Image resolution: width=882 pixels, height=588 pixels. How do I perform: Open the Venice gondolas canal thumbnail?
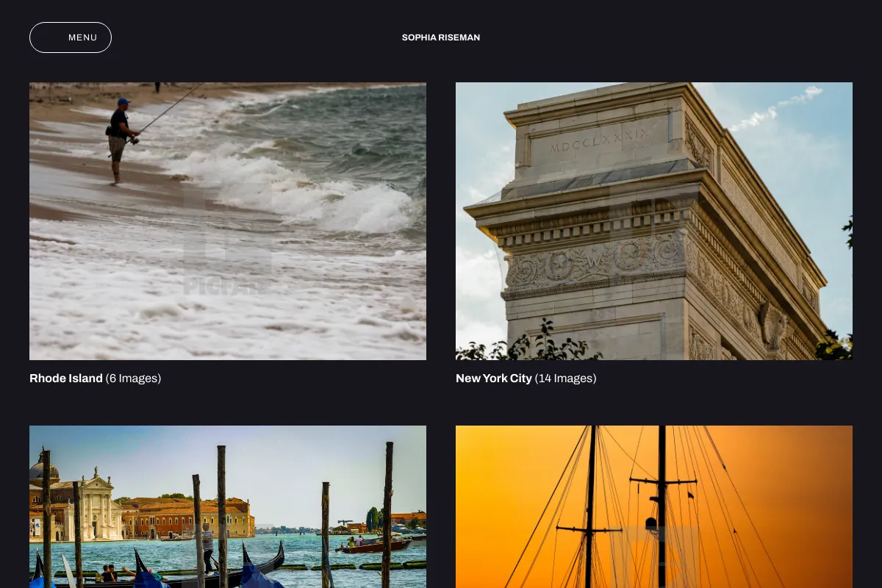tap(228, 506)
